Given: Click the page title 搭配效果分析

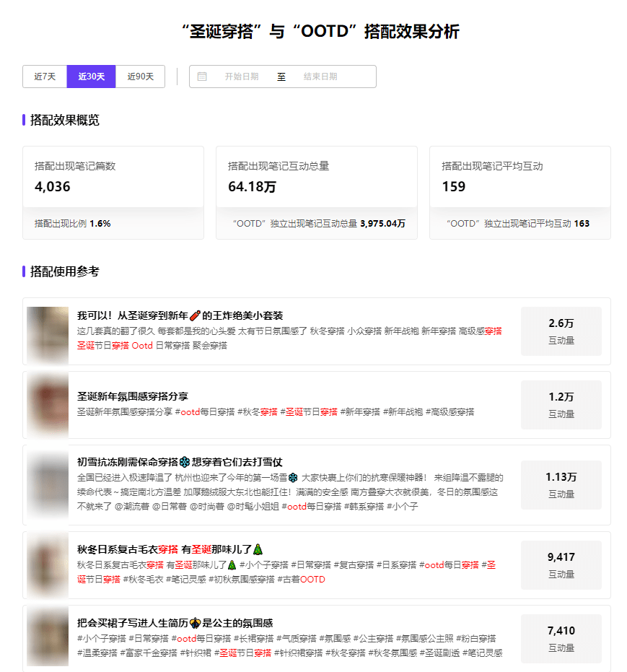Looking at the screenshot, I should (x=320, y=32).
